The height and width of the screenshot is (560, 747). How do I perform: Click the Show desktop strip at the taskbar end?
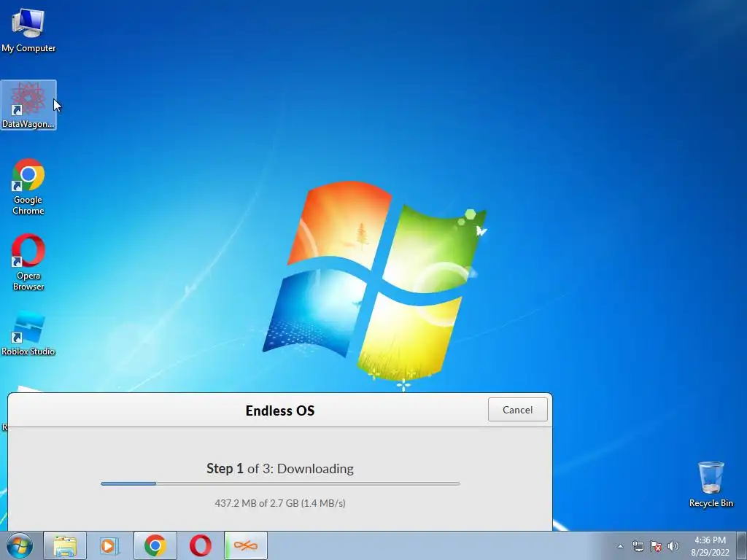coord(741,546)
